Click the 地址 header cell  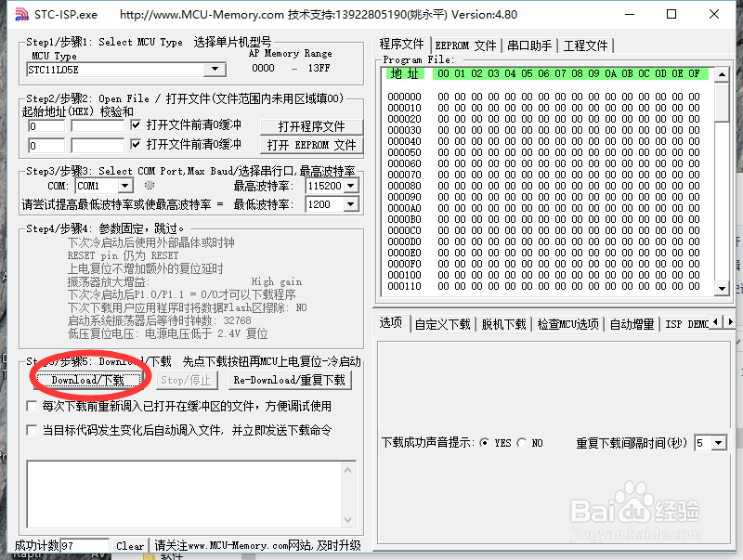404,73
